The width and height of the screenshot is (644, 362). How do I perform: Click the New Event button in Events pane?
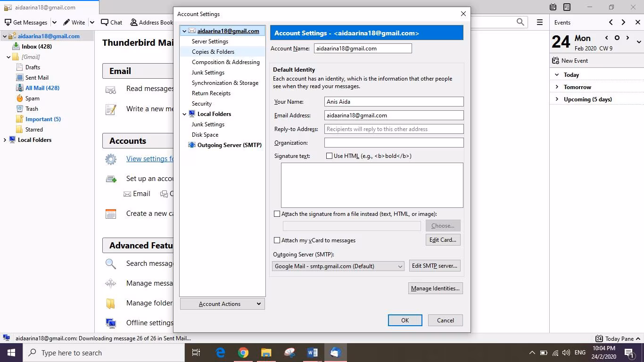(570, 61)
